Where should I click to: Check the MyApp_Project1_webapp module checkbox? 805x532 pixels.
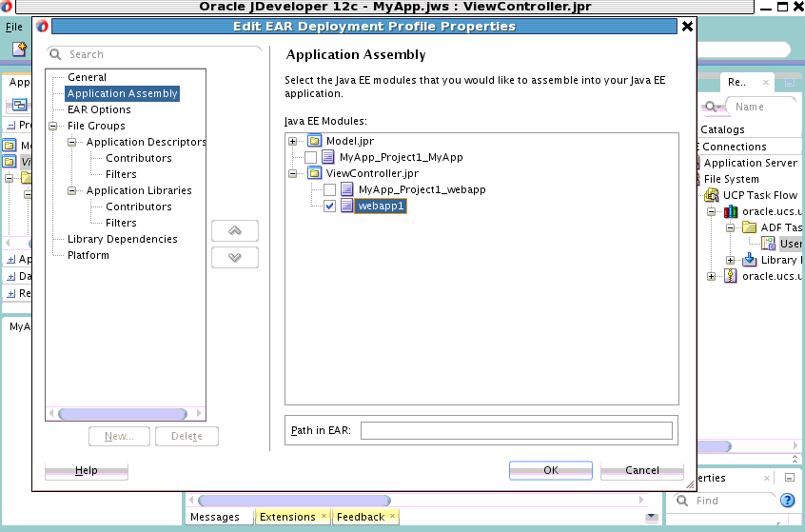tap(329, 189)
